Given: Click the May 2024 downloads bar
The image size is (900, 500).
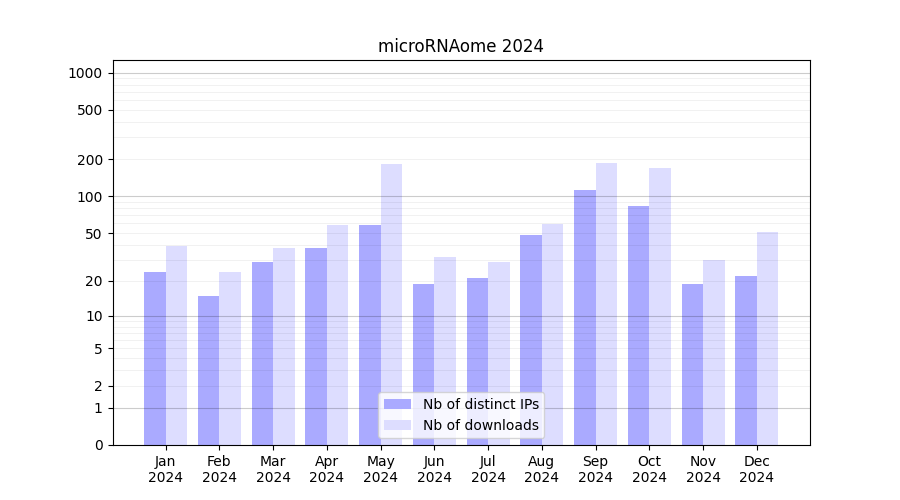Looking at the screenshot, I should (x=391, y=300).
